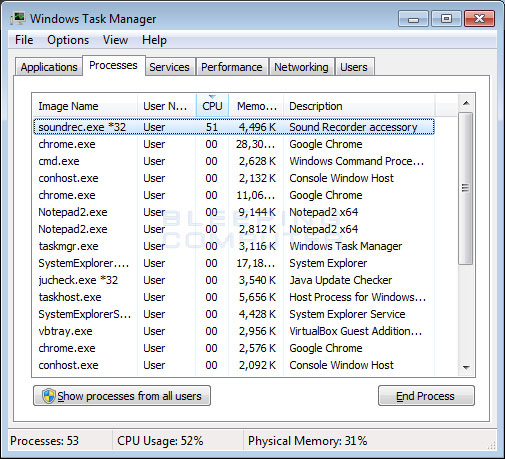The width and height of the screenshot is (505, 459).
Task: Click the scroll down arrow of process list
Action: coord(466,367)
